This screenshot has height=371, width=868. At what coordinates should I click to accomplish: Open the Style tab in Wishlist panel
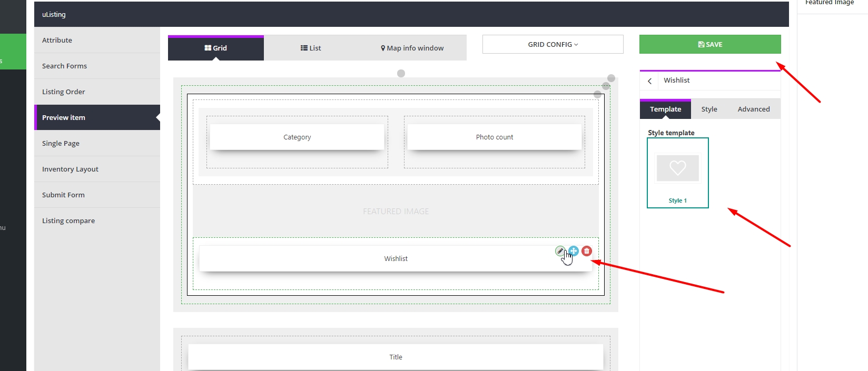pos(709,109)
